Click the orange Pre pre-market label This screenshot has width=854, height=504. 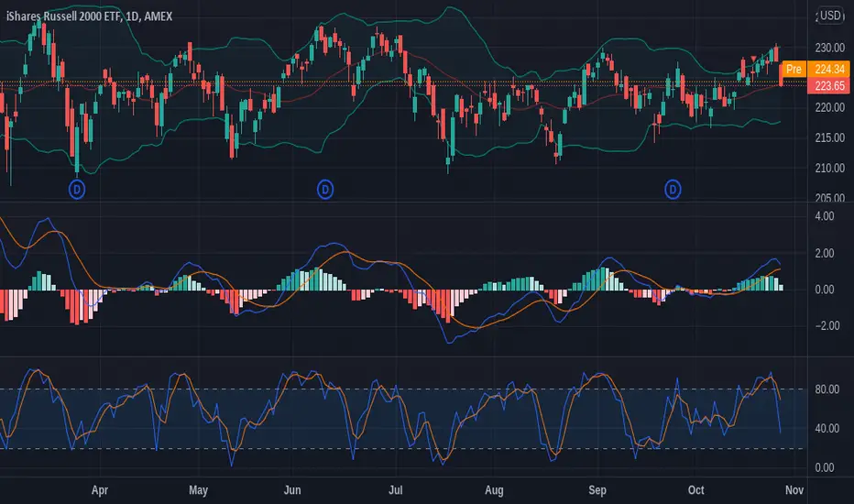point(794,70)
